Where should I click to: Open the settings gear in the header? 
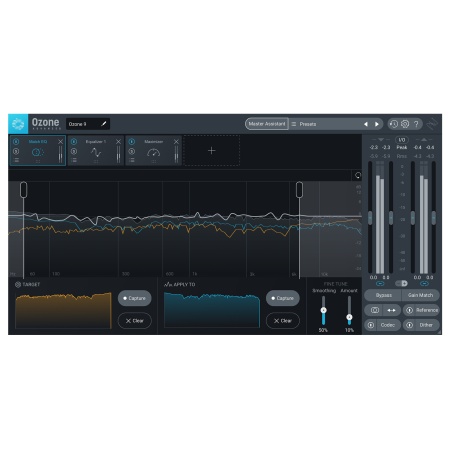click(x=405, y=124)
